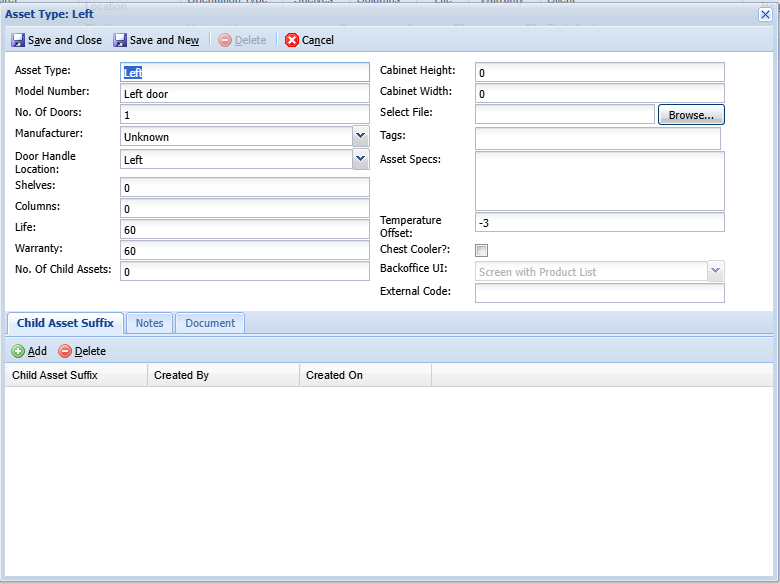Screen dimensions: 780x584
Task: Sort by the Created On column header
Action: pos(365,375)
